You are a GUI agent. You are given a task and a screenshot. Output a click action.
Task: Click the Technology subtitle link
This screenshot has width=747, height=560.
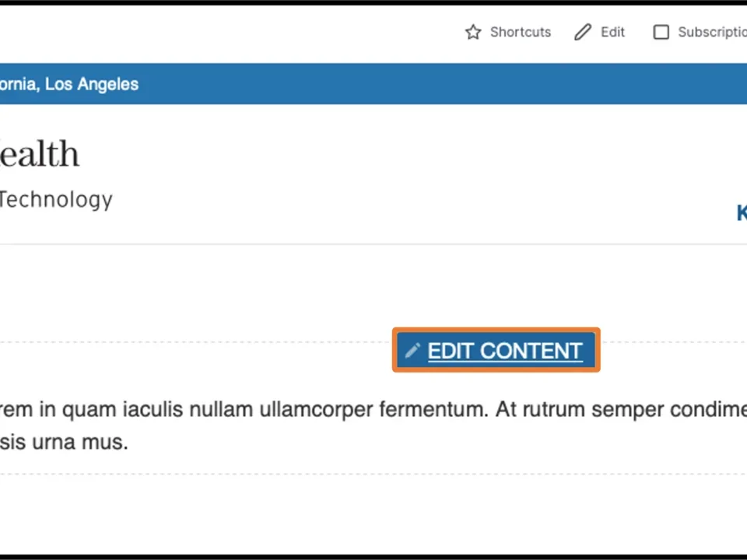coord(56,199)
